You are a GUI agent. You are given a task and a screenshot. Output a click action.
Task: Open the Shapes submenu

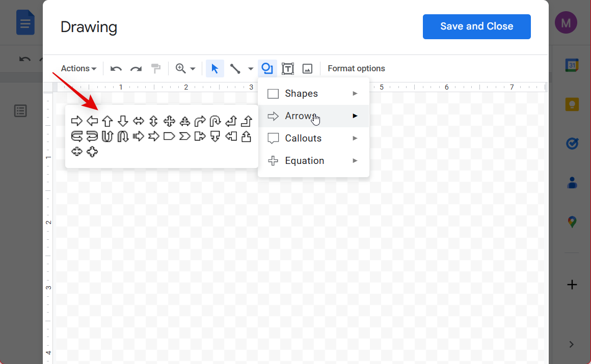point(313,94)
